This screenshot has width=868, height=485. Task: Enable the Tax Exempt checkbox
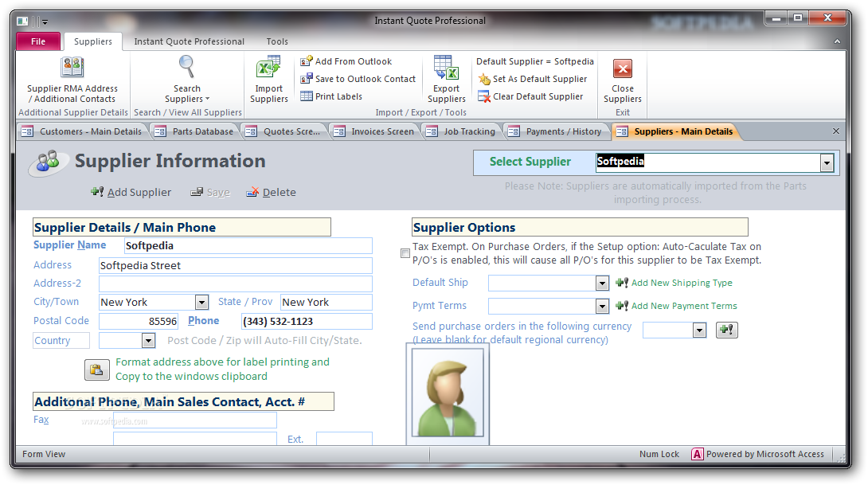tap(405, 253)
